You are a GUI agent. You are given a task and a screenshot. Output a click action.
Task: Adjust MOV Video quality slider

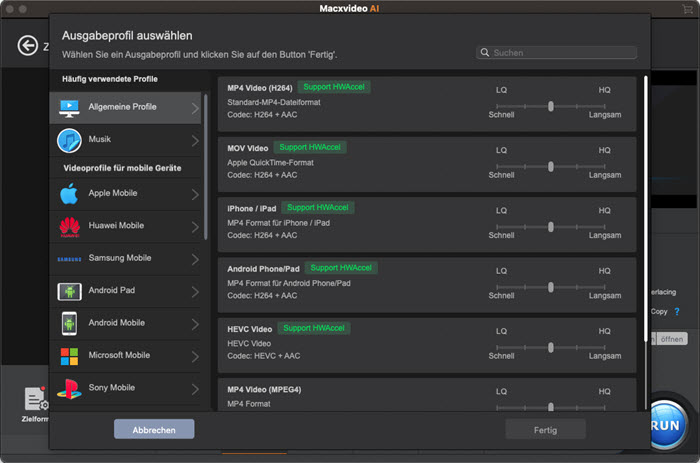coord(550,167)
